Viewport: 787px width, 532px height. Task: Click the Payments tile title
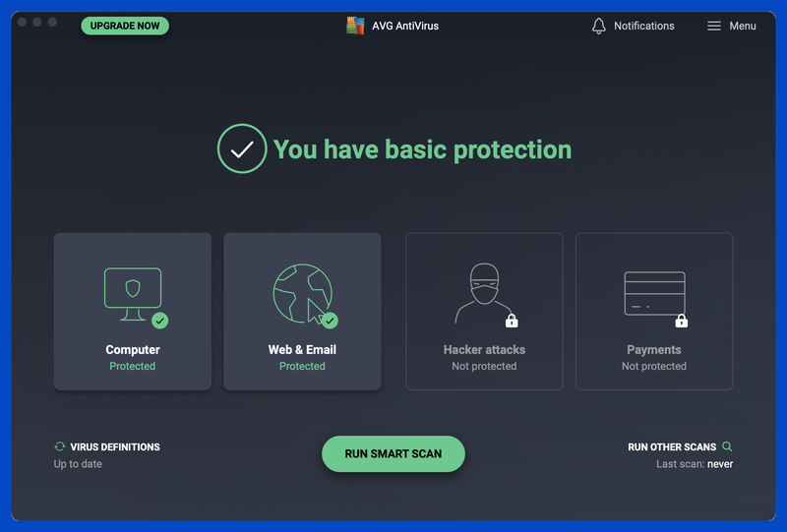[654, 349]
